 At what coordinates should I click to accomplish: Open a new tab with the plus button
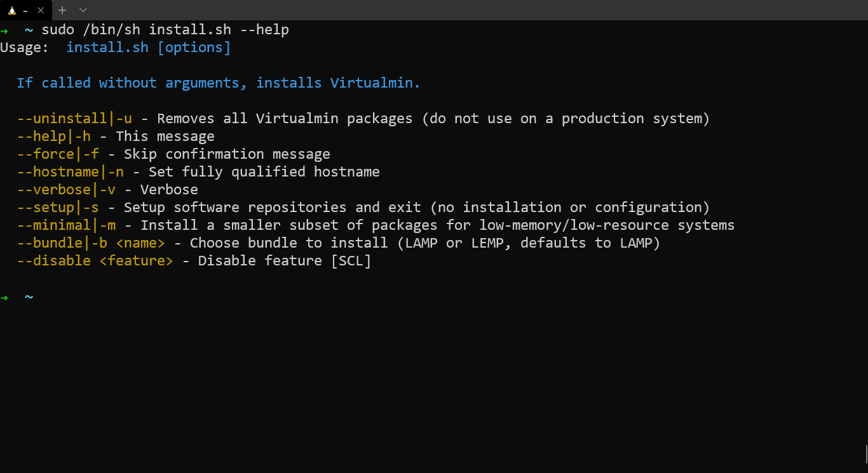click(x=62, y=10)
